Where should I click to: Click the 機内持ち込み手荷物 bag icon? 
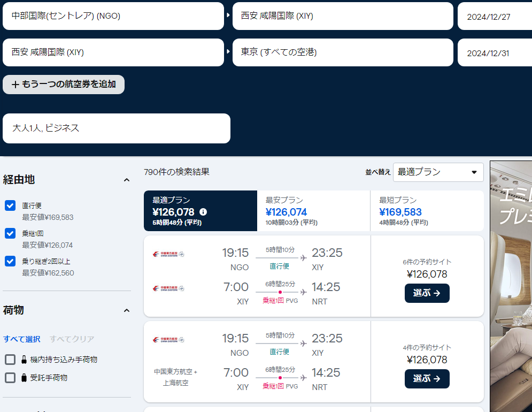[x=24, y=360]
